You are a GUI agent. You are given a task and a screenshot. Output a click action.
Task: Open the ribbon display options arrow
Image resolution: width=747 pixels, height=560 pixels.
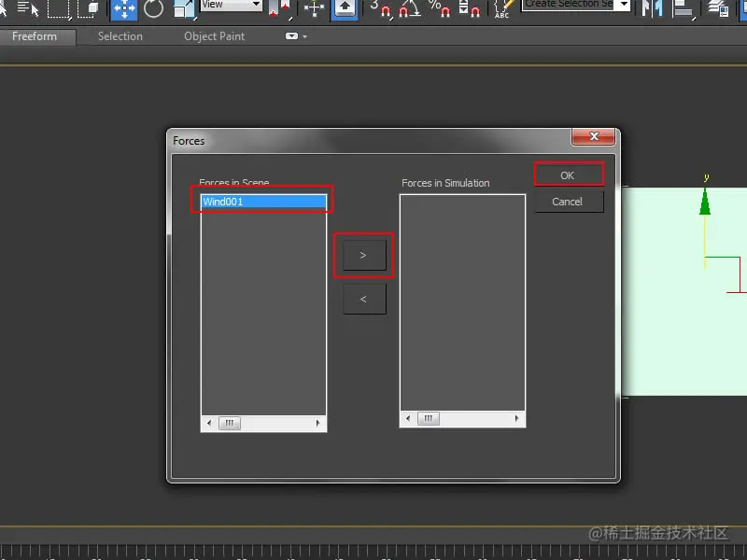(305, 36)
